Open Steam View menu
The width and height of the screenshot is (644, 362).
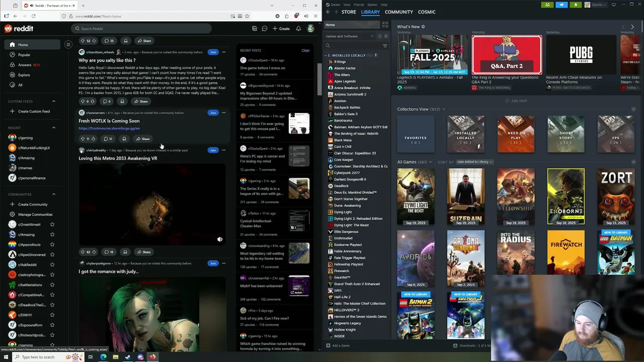pos(347,5)
